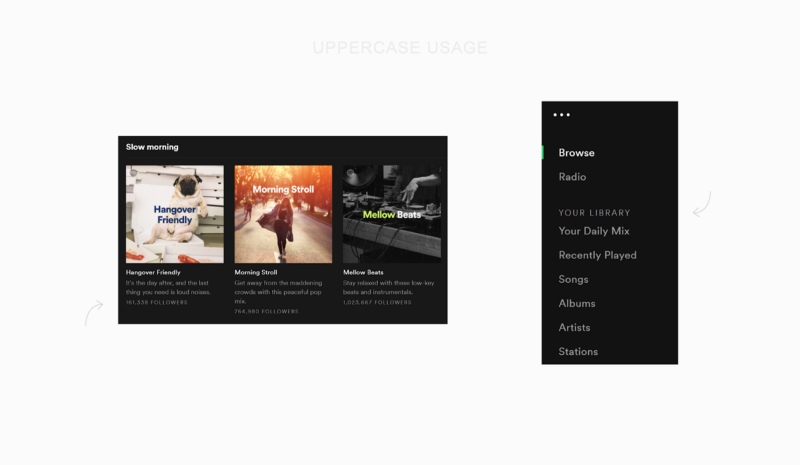Click the Mellow Beats followers count

[x=377, y=302]
